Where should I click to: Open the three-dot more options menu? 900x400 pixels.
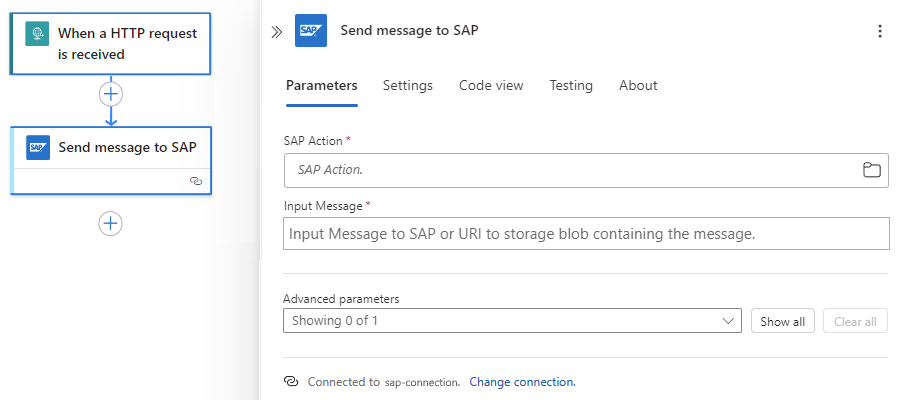[x=880, y=31]
